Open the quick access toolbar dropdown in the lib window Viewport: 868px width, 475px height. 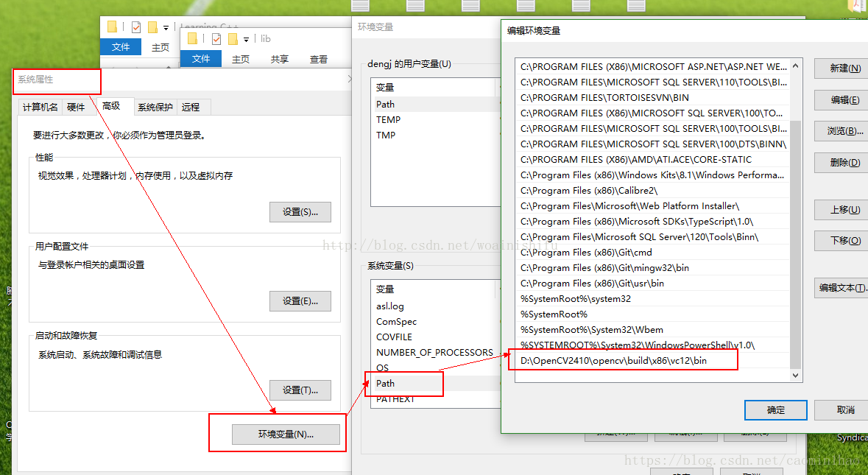[247, 39]
